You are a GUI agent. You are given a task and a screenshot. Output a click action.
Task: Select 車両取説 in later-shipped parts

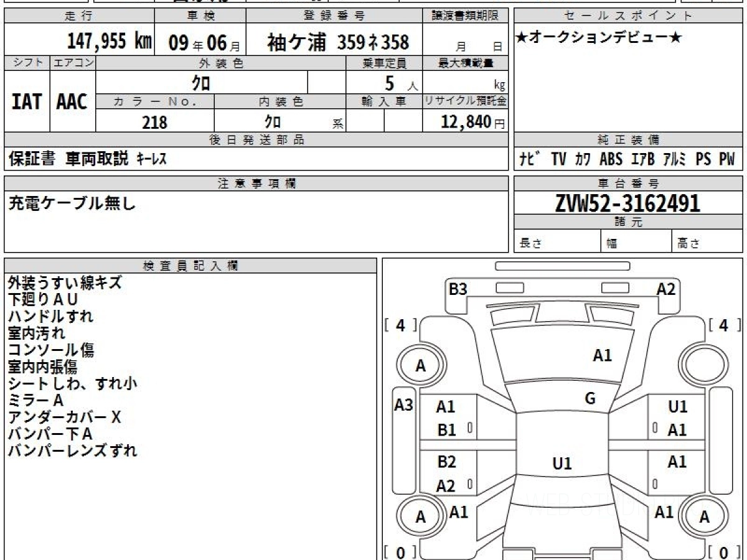tap(96, 159)
